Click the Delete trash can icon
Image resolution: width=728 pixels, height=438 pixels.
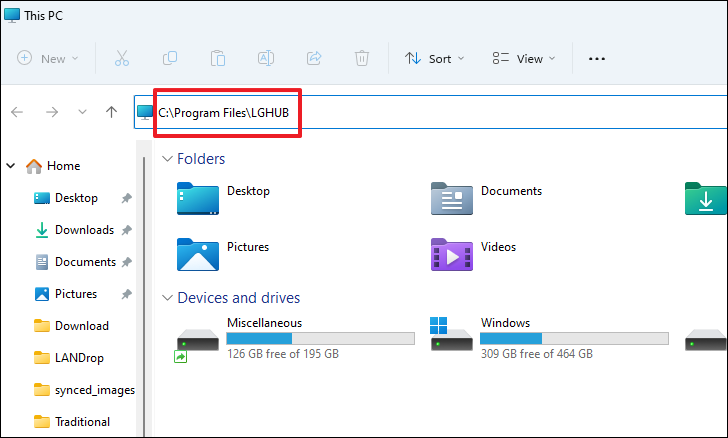click(x=362, y=59)
